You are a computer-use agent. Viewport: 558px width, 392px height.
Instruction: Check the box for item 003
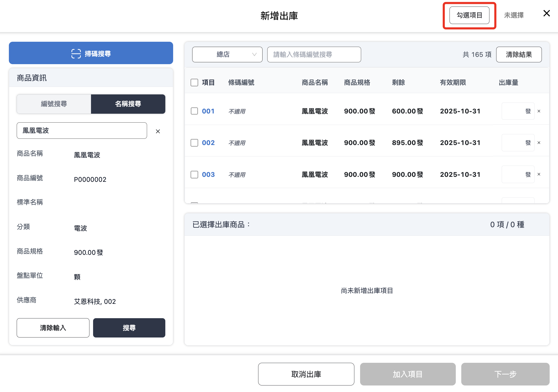coord(194,174)
